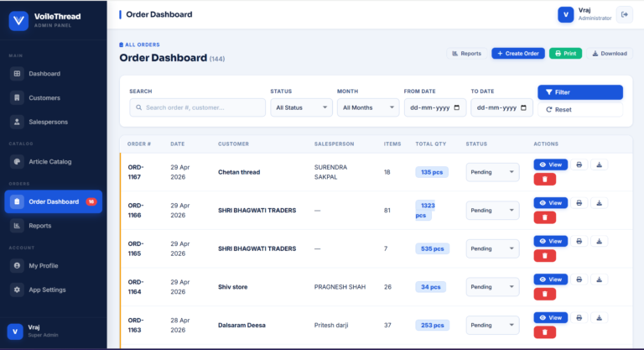
Task: Click the VolleThread logo icon
Action: point(18,20)
